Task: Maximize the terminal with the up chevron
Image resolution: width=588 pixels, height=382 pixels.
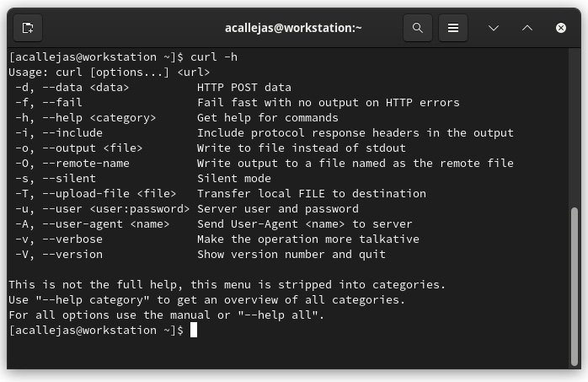Action: (x=527, y=28)
